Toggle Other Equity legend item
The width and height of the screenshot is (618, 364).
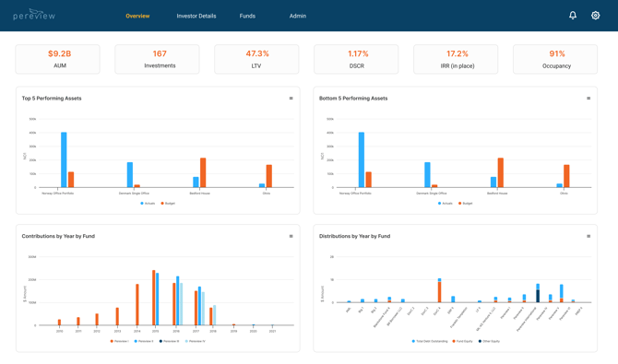pyautogui.click(x=489, y=341)
